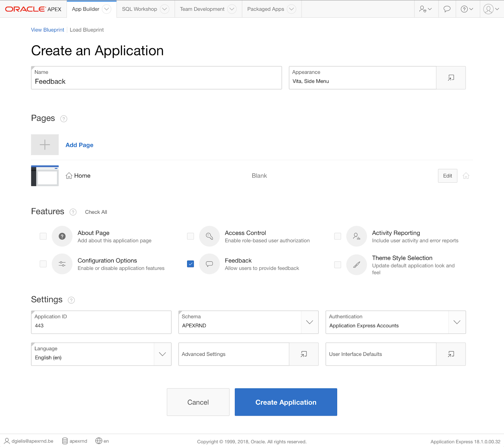504x447 pixels.
Task: Click the Settings help question icon
Action: [72, 300]
